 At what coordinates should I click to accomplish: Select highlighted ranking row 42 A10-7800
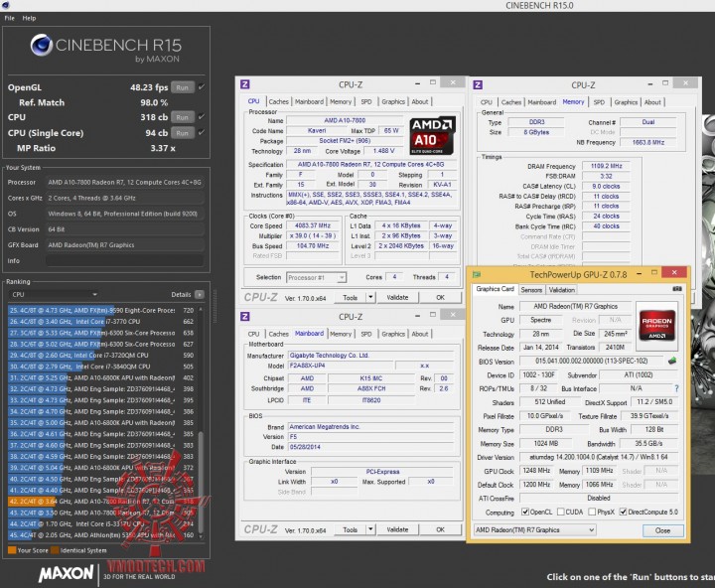tap(101, 502)
